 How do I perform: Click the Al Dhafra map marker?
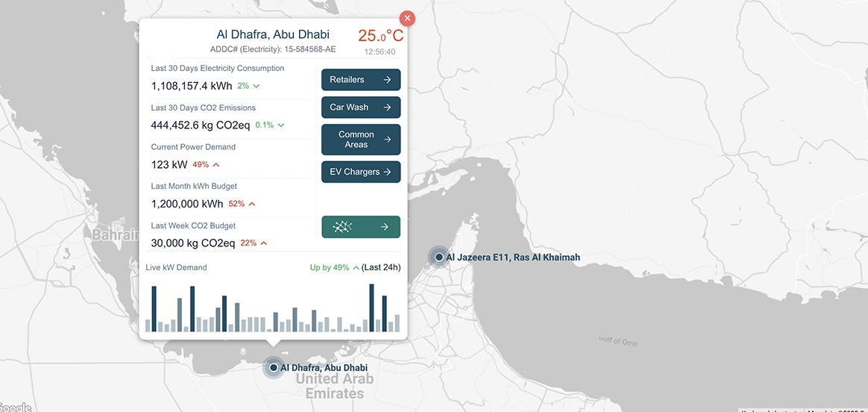[274, 367]
